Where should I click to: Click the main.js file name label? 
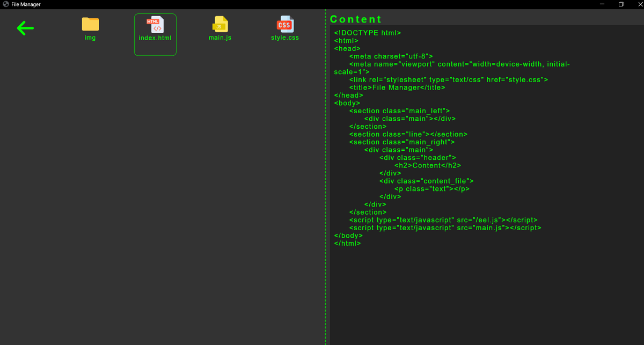click(220, 38)
